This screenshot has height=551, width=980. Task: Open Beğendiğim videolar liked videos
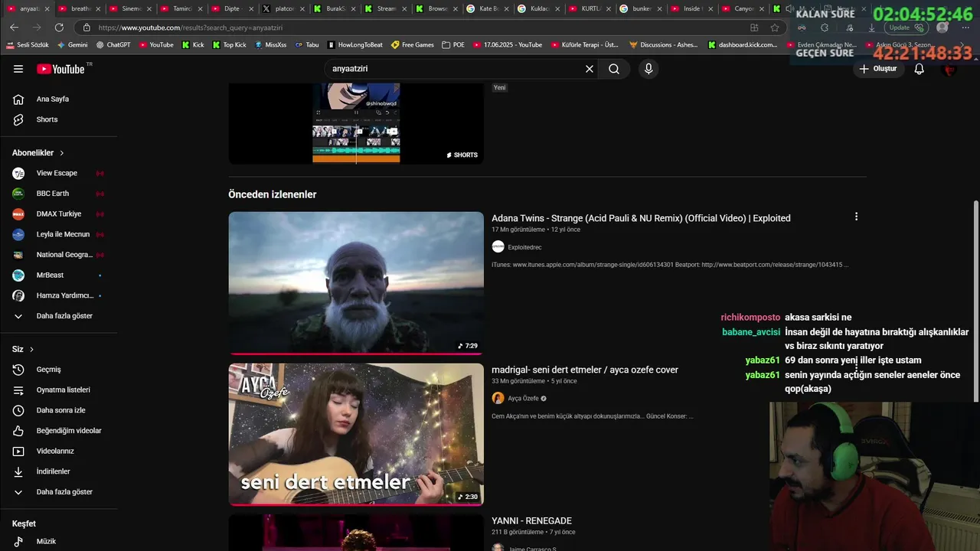pos(59,431)
